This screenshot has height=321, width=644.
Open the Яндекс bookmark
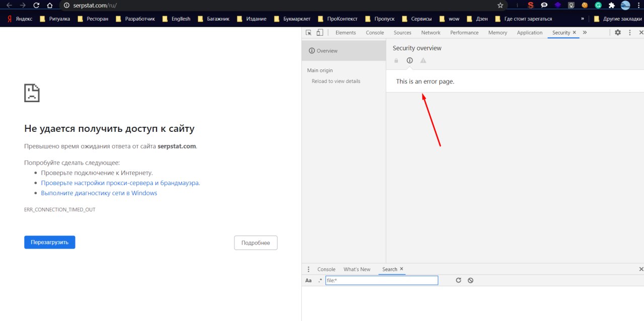click(x=20, y=19)
